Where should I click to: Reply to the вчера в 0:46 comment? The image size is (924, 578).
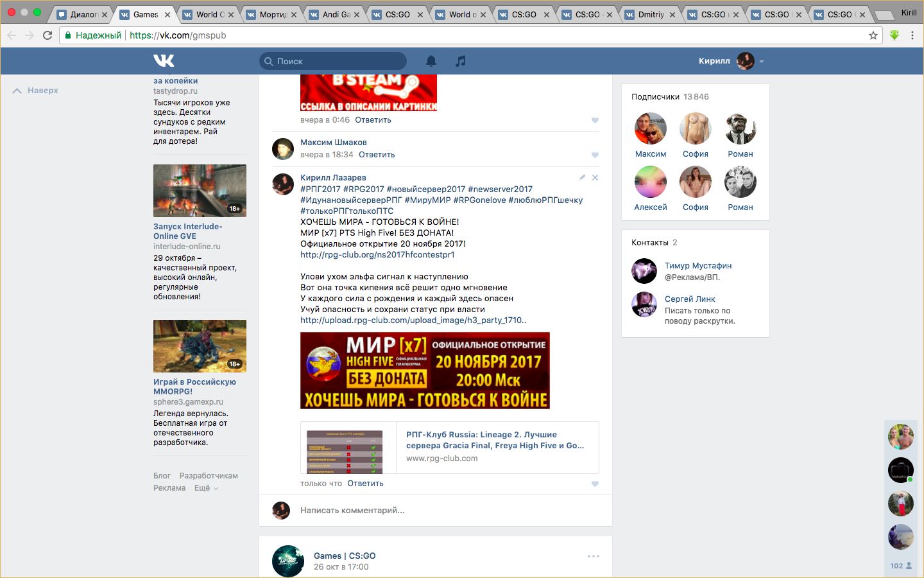click(x=373, y=120)
